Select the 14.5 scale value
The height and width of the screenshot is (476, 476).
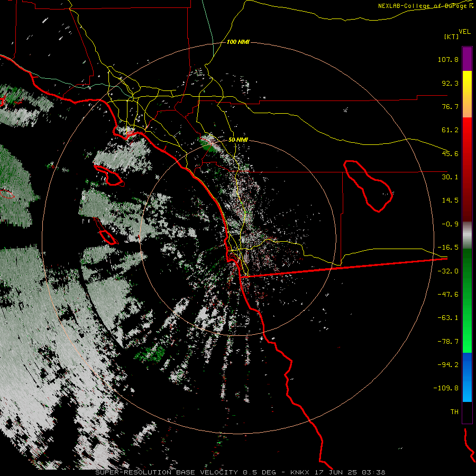(x=450, y=200)
